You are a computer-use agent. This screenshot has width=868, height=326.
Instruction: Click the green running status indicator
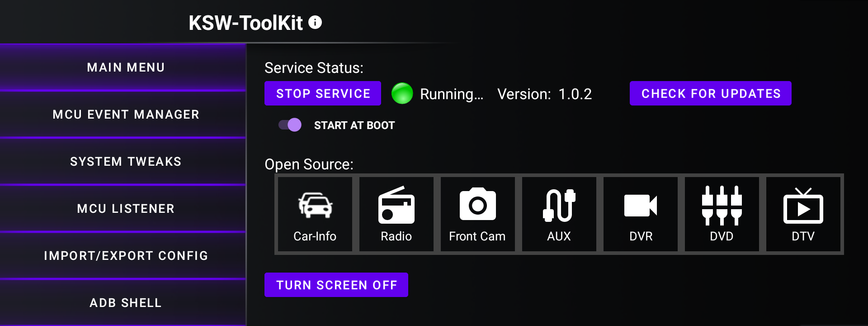402,94
